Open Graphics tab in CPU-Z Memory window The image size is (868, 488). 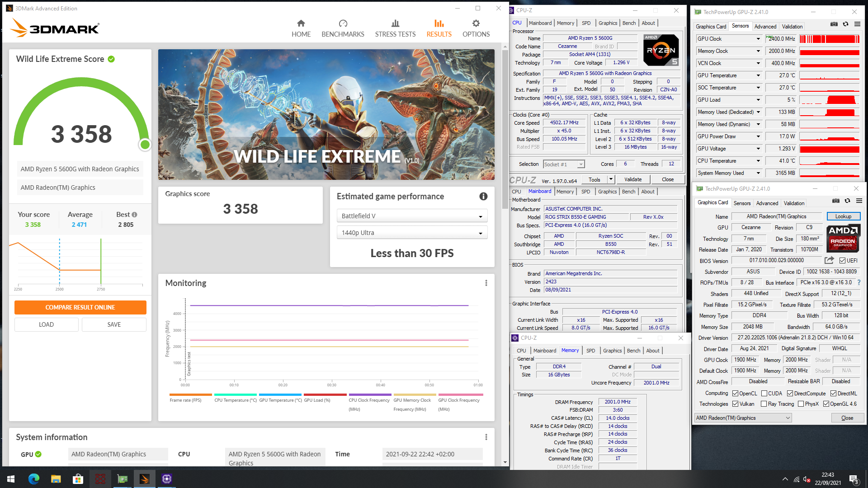[612, 351]
